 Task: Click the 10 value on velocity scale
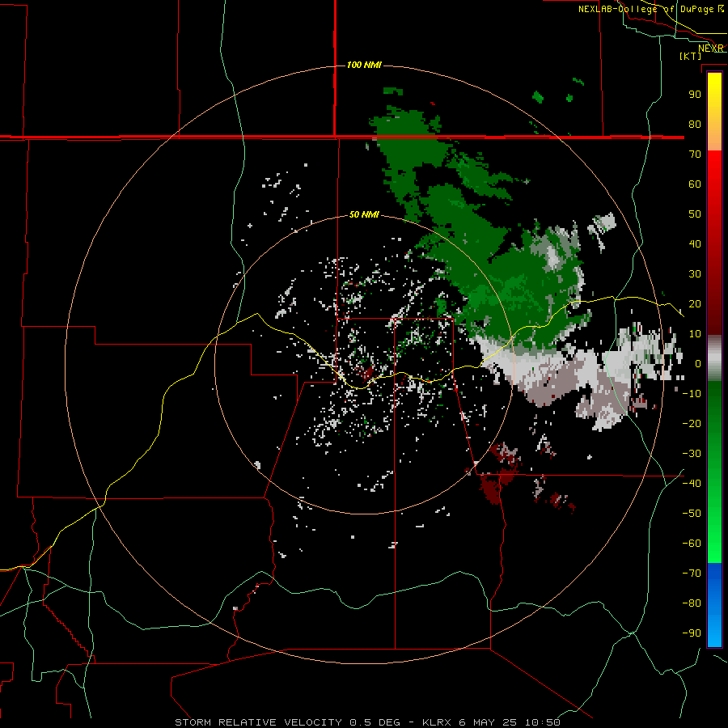point(695,334)
